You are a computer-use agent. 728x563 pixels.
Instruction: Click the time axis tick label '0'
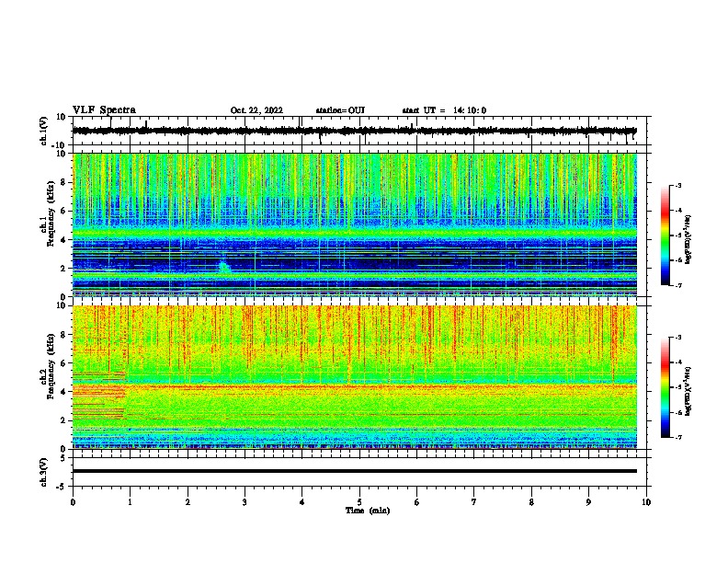tap(73, 502)
